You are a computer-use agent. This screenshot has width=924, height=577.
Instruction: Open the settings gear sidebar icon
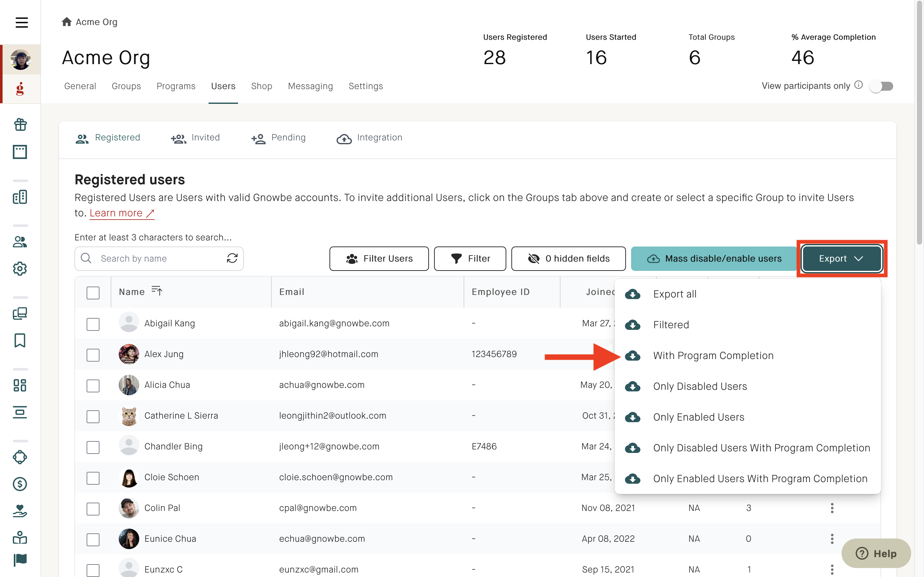[x=20, y=269]
